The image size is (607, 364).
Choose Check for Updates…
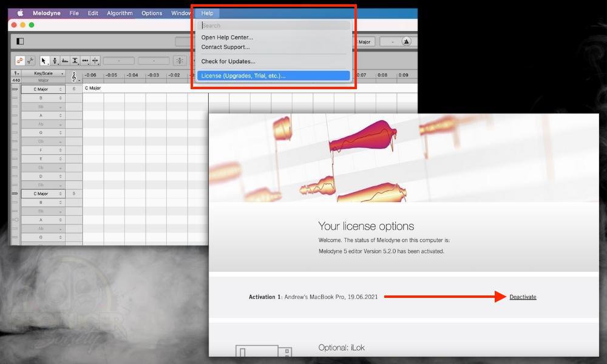click(228, 61)
